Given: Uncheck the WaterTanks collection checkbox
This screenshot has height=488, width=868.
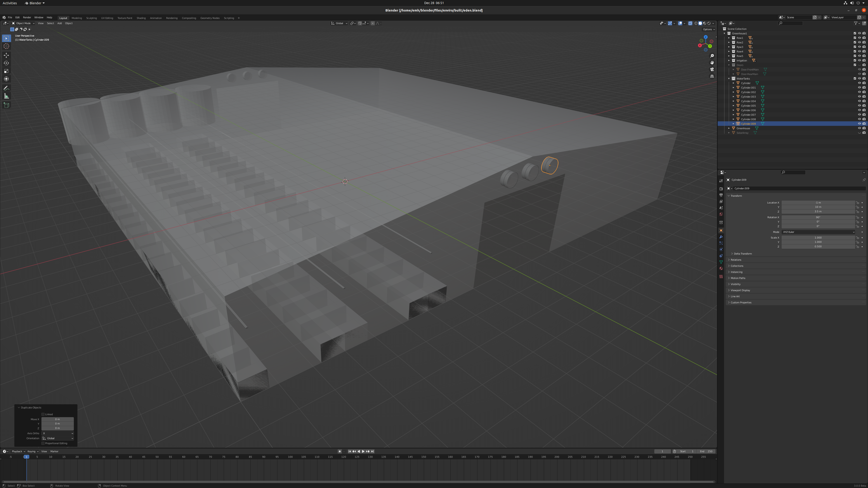Looking at the screenshot, I should coord(854,78).
